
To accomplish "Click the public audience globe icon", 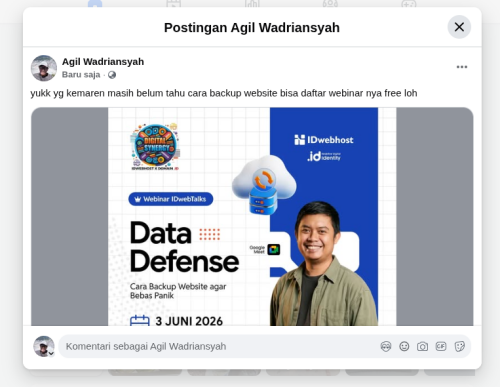I will (x=112, y=75).
